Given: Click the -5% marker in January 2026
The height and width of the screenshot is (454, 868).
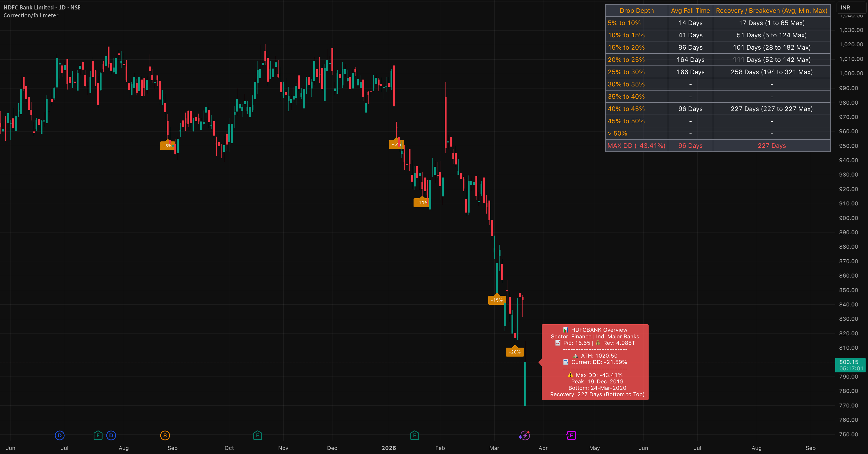Looking at the screenshot, I should tap(396, 144).
